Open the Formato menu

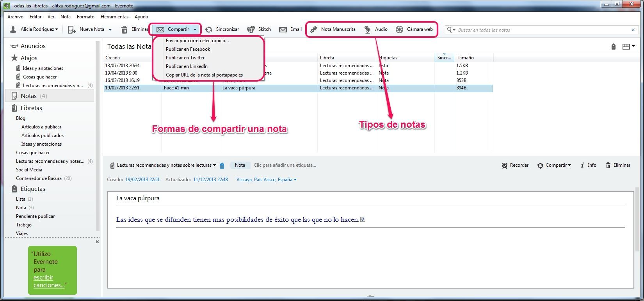(x=85, y=17)
